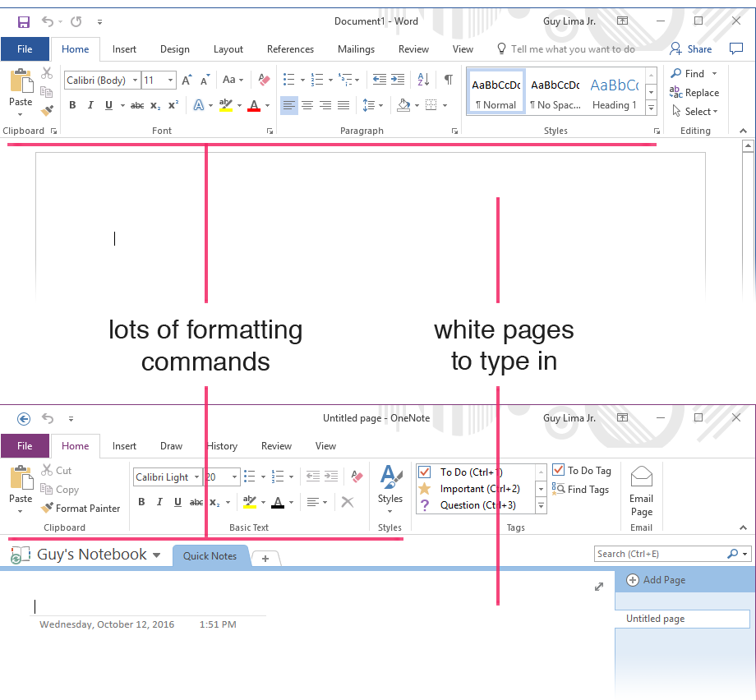Select the Quick Notes section tab in OneNote

coord(210,556)
